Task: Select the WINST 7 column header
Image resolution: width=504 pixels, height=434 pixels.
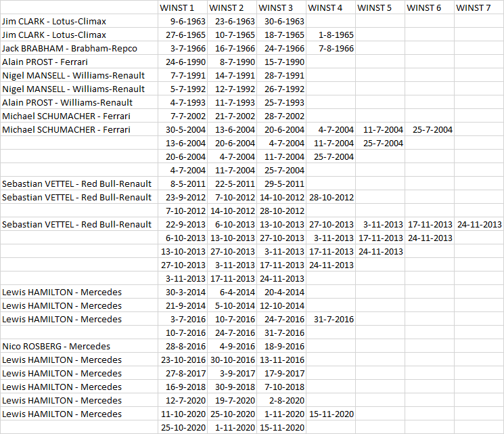Action: (479, 7)
